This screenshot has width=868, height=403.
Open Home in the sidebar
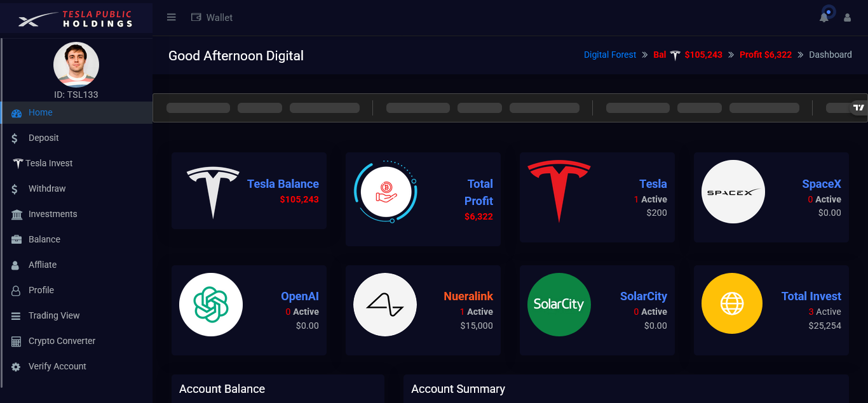coord(40,112)
